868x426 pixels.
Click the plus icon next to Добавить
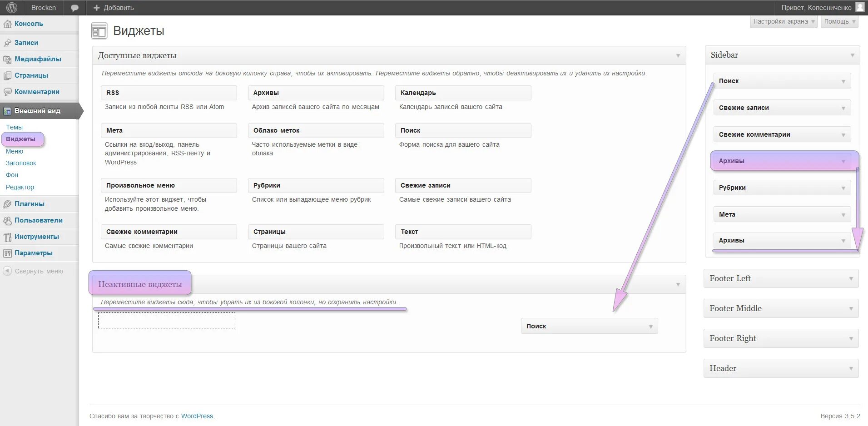click(96, 8)
